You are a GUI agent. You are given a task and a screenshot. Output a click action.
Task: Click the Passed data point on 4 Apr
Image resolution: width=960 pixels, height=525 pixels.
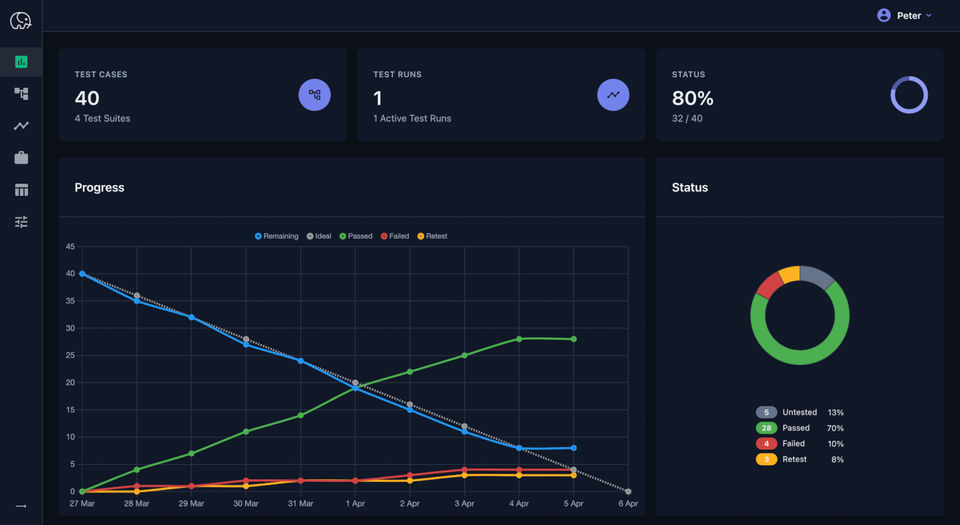(519, 339)
